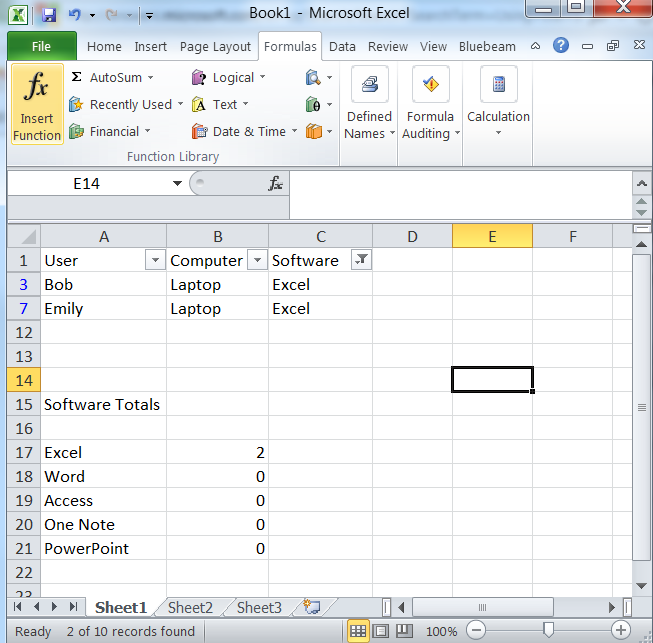Select Excel count value 2

click(217, 452)
